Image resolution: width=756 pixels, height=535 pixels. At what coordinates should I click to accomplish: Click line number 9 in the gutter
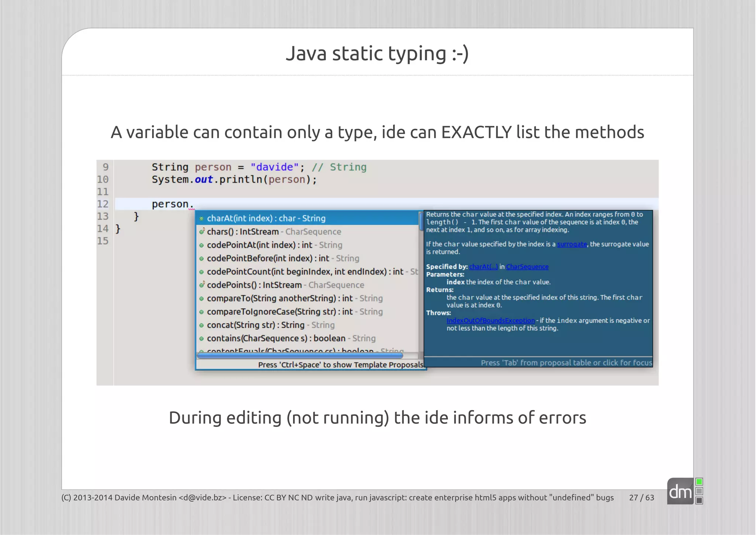point(106,167)
